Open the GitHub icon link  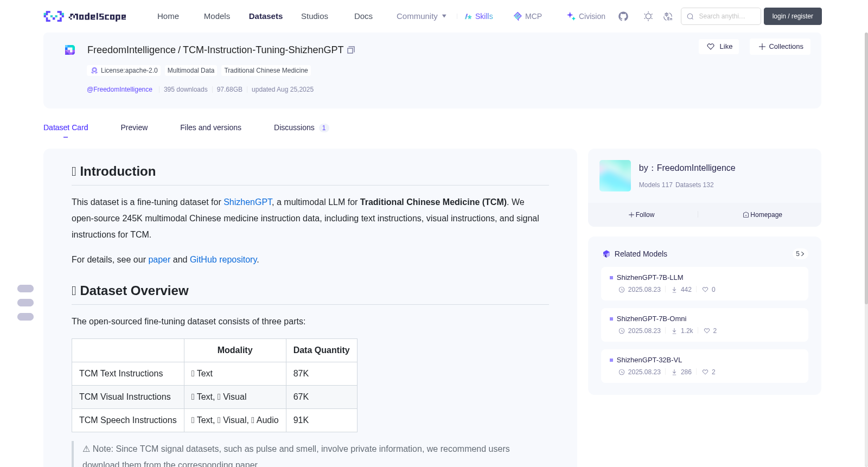click(x=623, y=16)
